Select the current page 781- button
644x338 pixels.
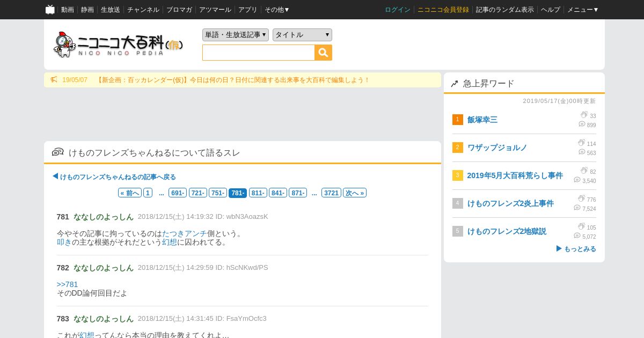pyautogui.click(x=238, y=193)
